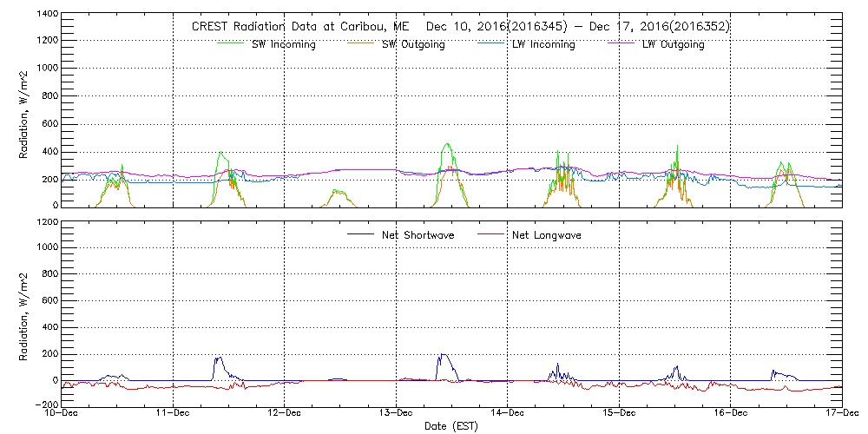The height and width of the screenshot is (434, 868).
Task: Click the Date (EST) axis title
Action: [451, 426]
